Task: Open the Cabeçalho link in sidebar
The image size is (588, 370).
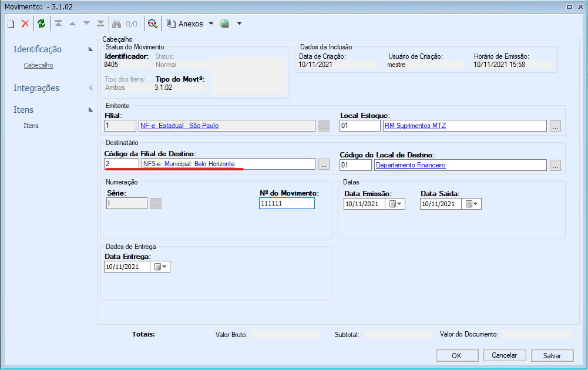Action: click(38, 65)
